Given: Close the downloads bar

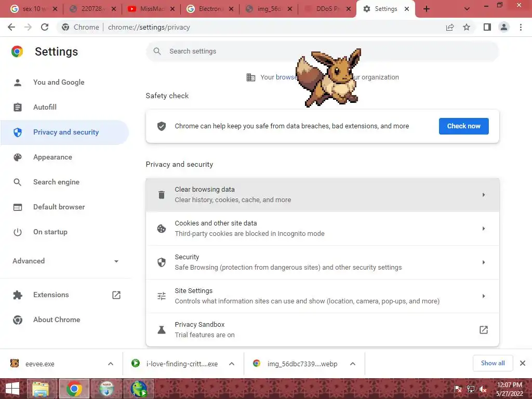Looking at the screenshot, I should point(523,363).
